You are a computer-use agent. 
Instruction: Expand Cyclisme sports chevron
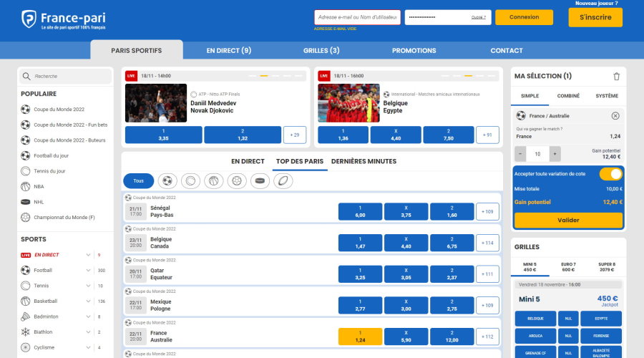click(x=88, y=348)
